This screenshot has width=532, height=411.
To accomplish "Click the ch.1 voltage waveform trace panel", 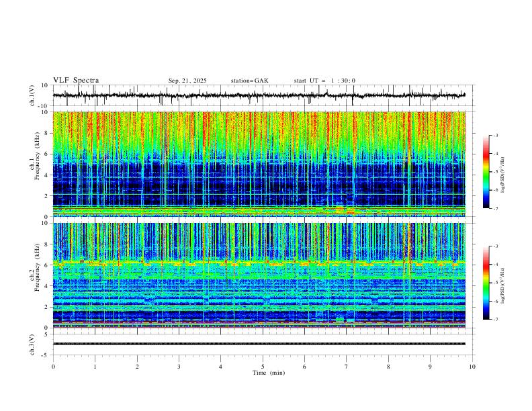I will (x=263, y=95).
